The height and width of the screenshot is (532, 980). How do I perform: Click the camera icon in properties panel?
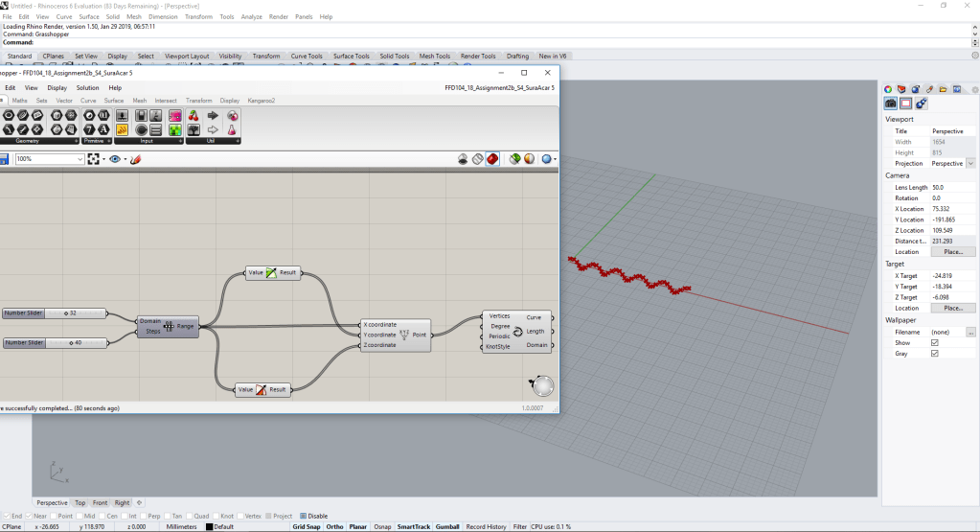tap(890, 103)
